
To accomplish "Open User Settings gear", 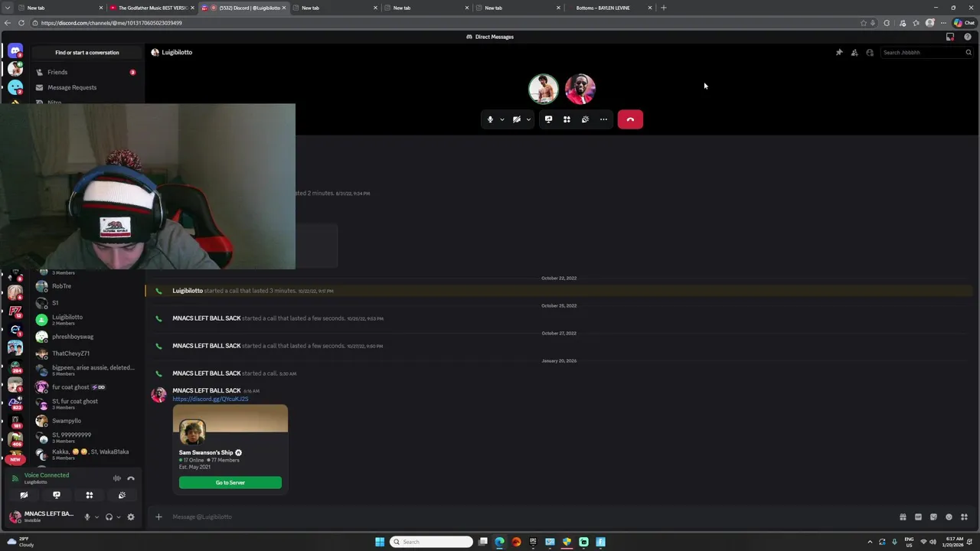I will click(131, 517).
